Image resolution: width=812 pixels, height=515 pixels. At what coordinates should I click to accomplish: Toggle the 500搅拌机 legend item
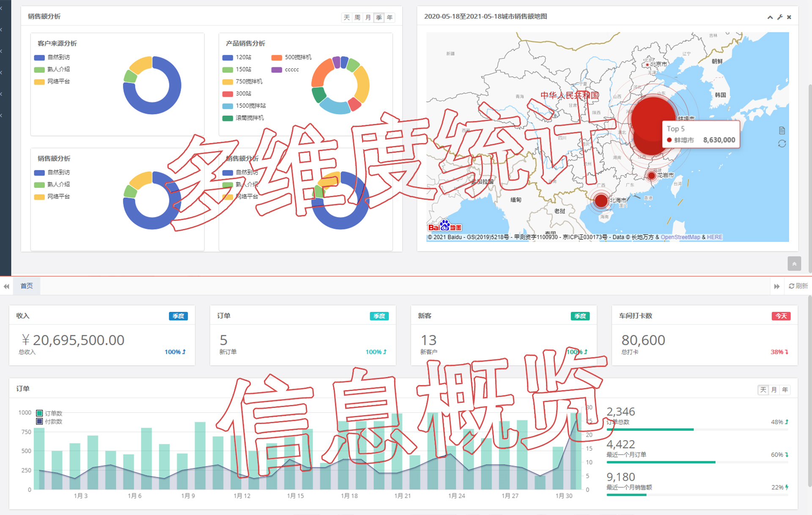click(x=291, y=57)
